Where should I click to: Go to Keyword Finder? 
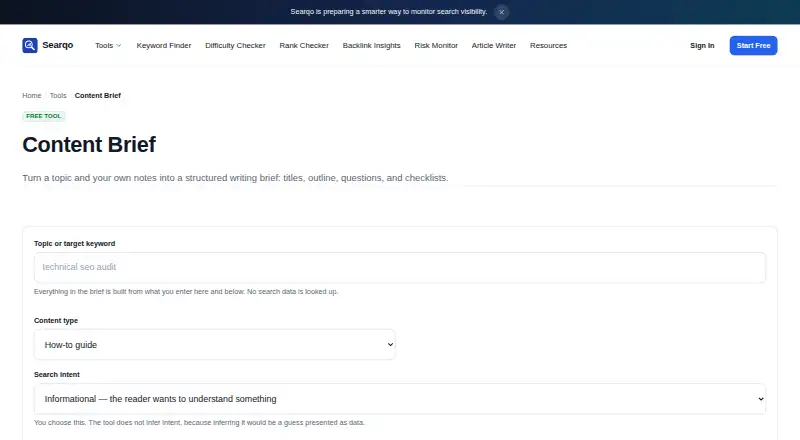[164, 45]
